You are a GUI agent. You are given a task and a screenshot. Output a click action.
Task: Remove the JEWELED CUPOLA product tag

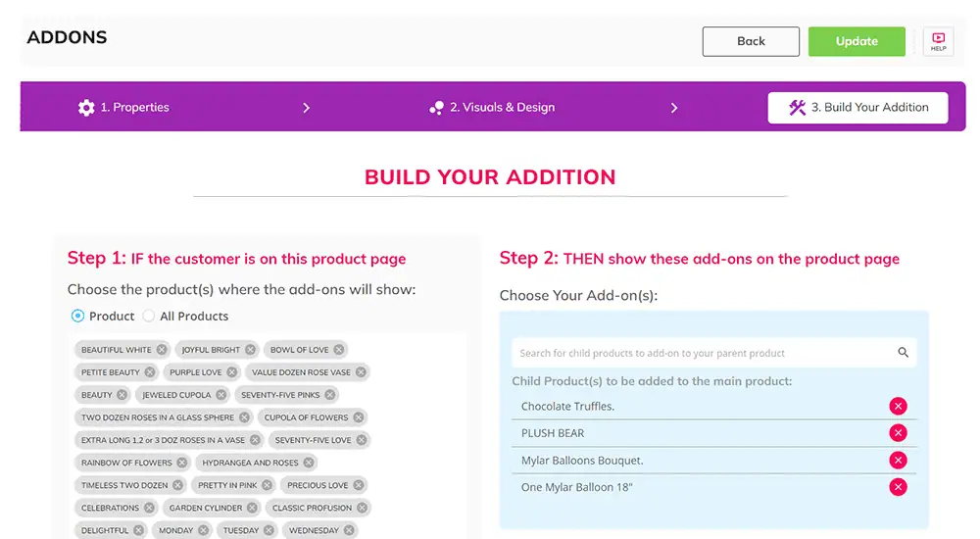[x=221, y=395]
